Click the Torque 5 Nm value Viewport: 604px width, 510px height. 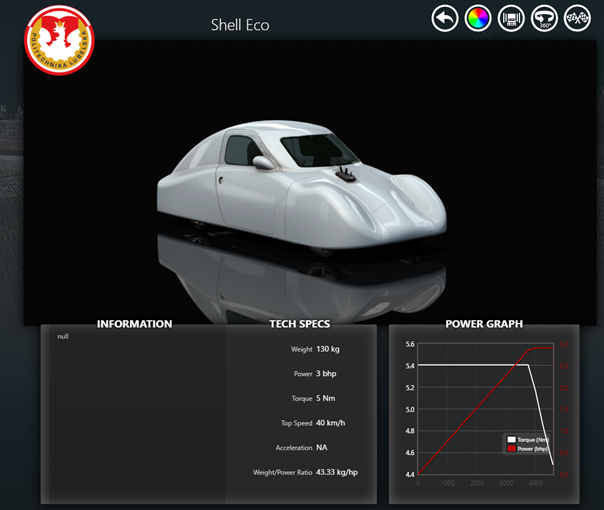coord(329,398)
